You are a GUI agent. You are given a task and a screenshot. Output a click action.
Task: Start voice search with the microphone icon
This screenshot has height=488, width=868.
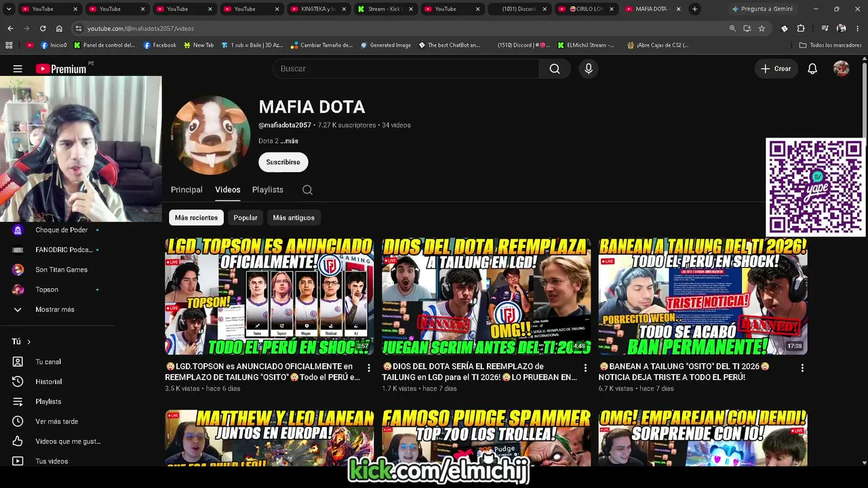(589, 68)
